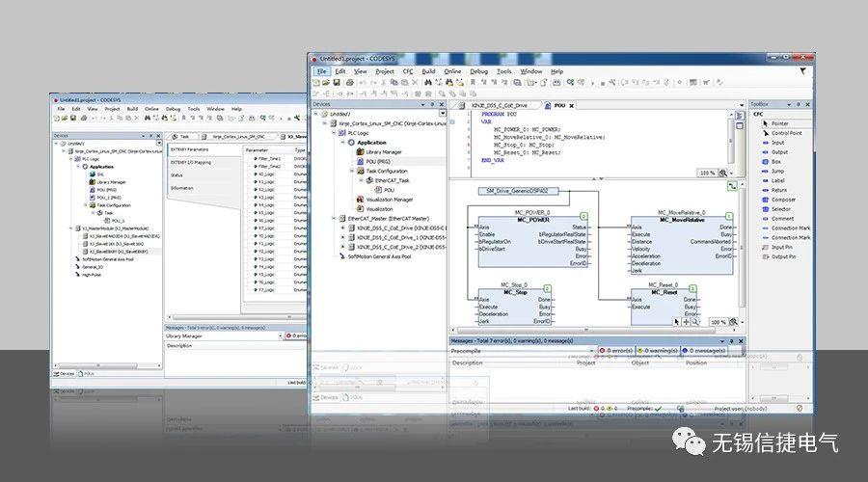The image size is (868, 482).
Task: Select the Label element in ToolBox
Action: click(x=773, y=180)
